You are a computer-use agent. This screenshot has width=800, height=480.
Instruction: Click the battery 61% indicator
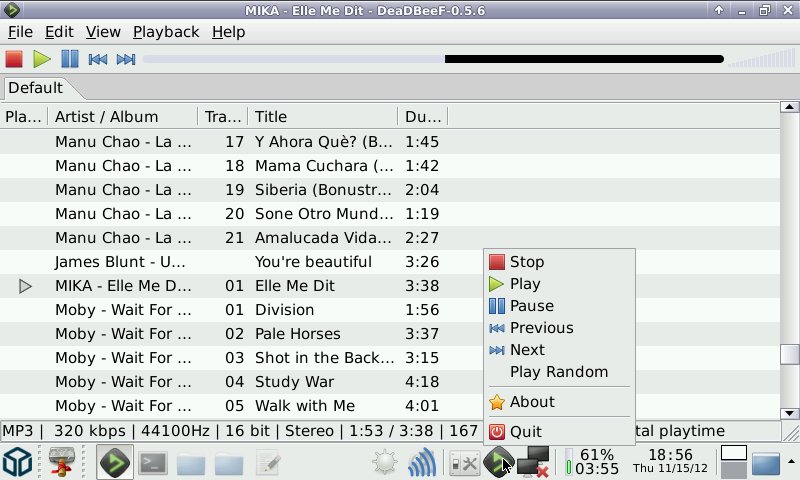[592, 462]
